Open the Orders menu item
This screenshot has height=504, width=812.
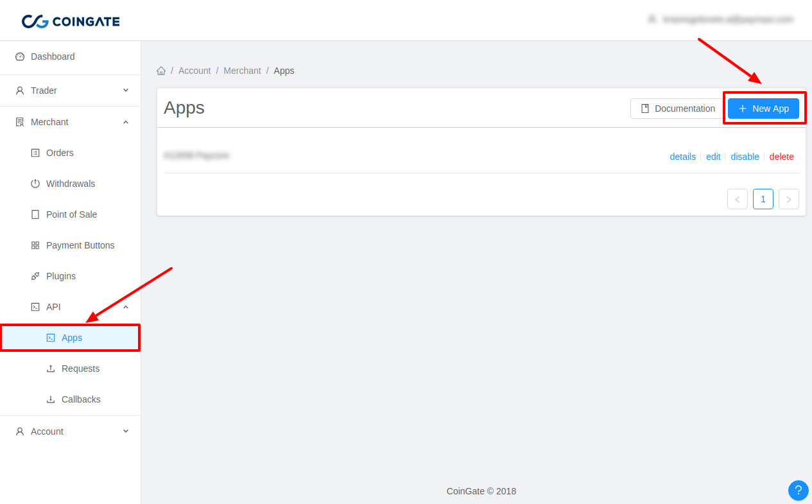coord(70,153)
